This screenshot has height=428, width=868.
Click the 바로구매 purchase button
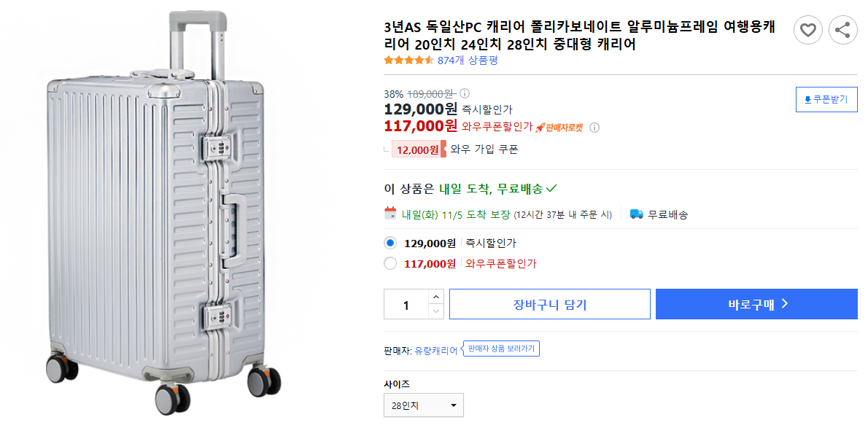[756, 303]
